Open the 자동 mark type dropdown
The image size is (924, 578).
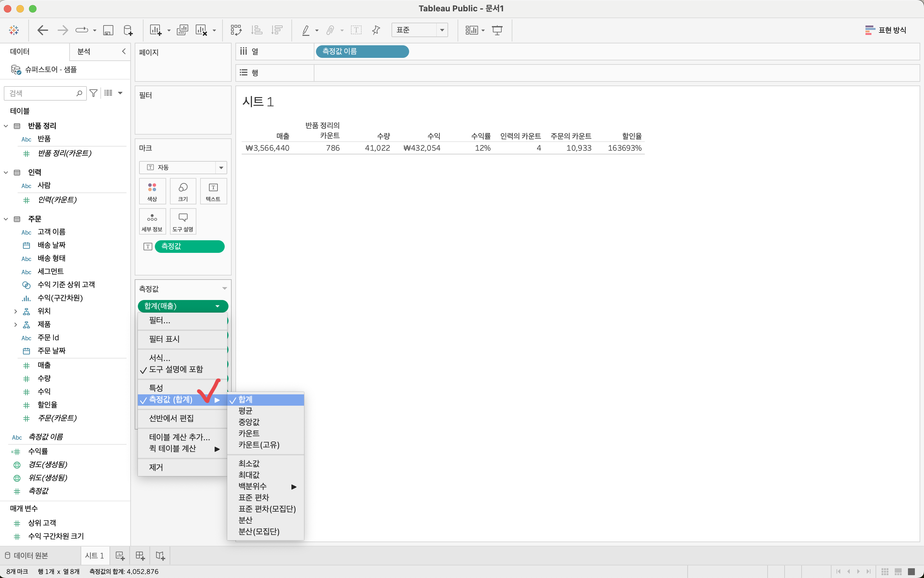click(x=183, y=167)
